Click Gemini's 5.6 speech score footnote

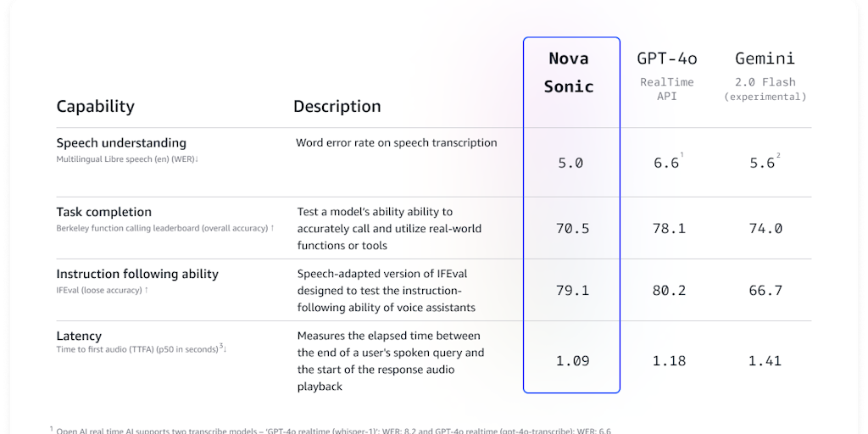pos(776,153)
